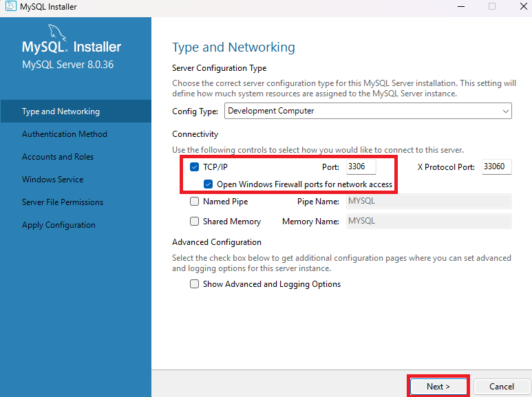Select Authentication Method in sidebar
This screenshot has width=532, height=397.
coord(65,134)
